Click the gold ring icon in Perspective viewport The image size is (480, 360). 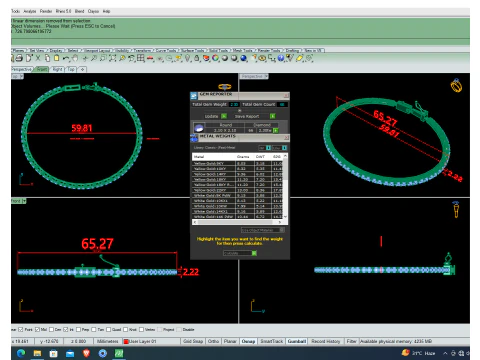pos(456,86)
